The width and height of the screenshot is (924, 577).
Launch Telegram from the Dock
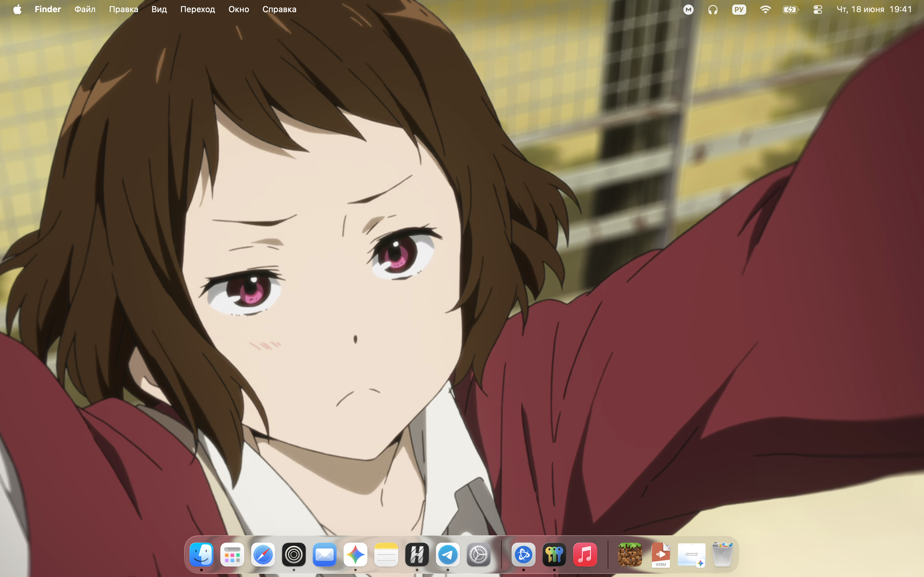click(x=448, y=555)
